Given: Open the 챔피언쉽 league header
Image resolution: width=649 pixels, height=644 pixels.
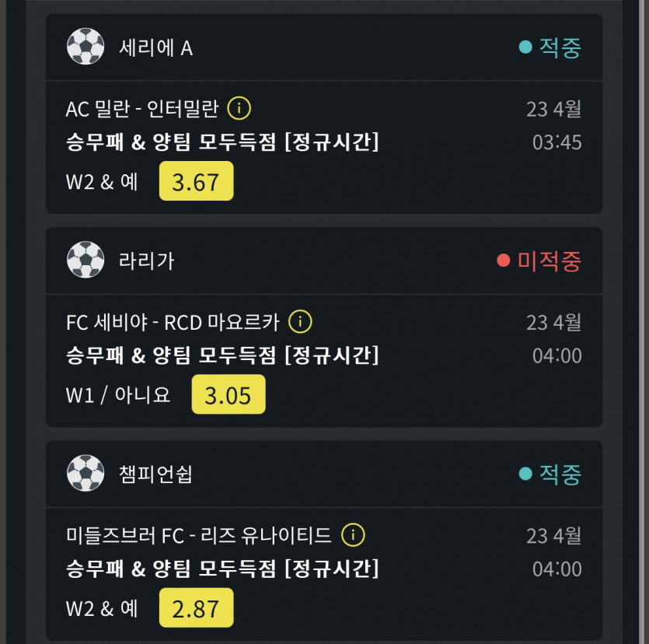Looking at the screenshot, I should click(x=155, y=474).
